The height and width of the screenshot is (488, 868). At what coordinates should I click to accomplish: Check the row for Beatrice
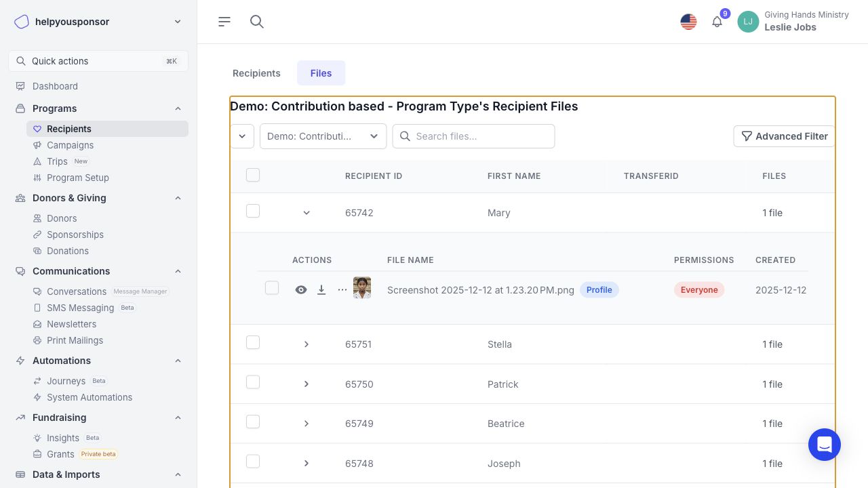click(x=253, y=422)
